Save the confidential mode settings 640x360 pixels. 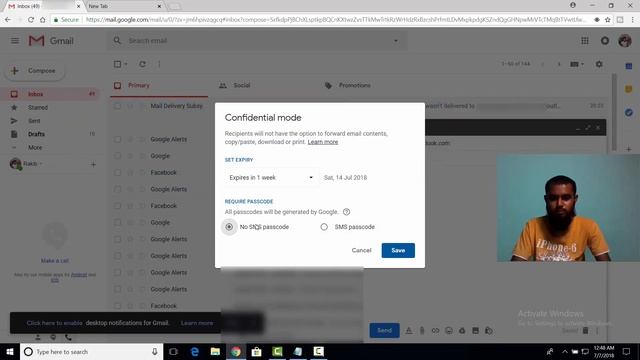398,250
